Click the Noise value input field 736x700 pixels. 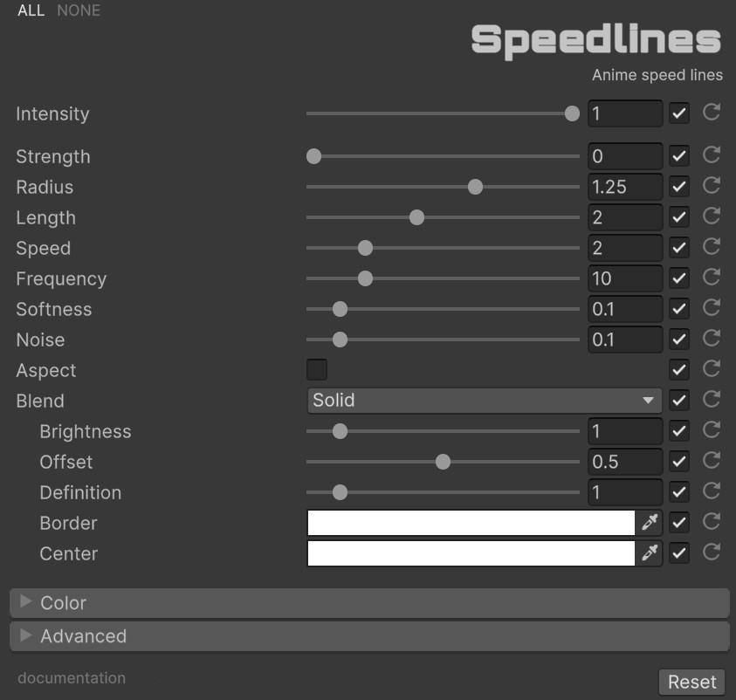pyautogui.click(x=624, y=340)
